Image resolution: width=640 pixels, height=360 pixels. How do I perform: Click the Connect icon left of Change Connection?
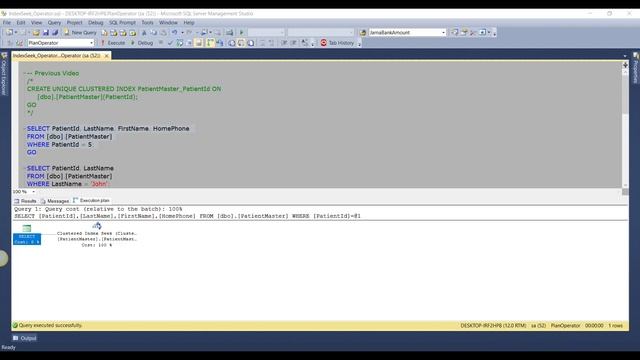tap(9, 43)
